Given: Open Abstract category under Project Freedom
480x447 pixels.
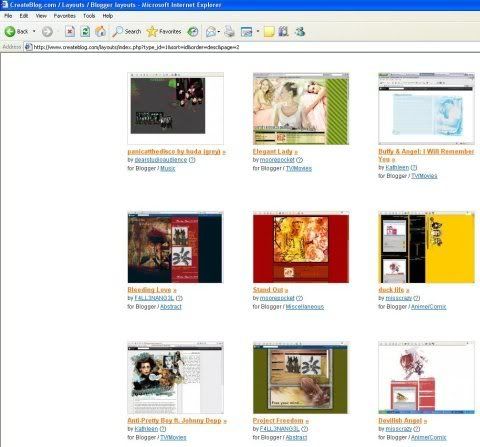Looking at the screenshot, I should coord(296,437).
